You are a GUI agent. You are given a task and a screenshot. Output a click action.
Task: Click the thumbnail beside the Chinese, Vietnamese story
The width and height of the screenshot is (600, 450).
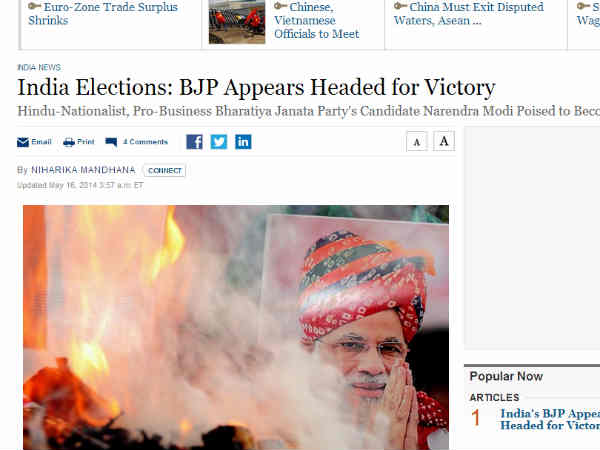237,22
